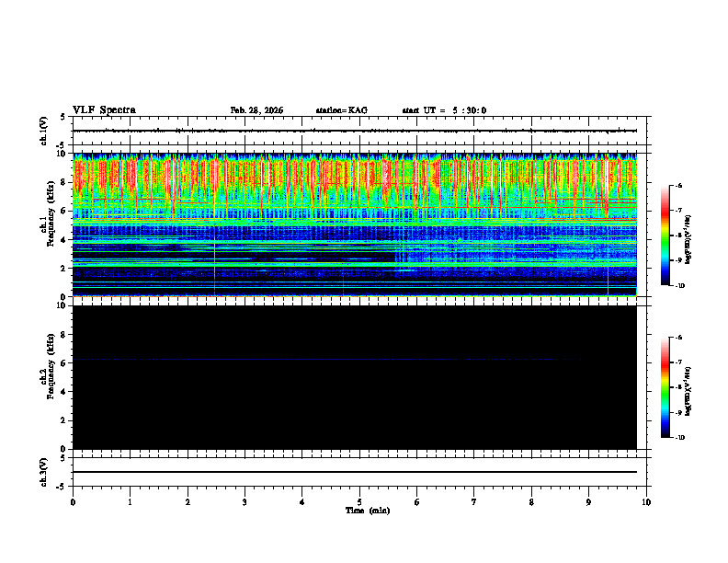Select the date label "Feb. 28, 2026"

pyautogui.click(x=256, y=110)
